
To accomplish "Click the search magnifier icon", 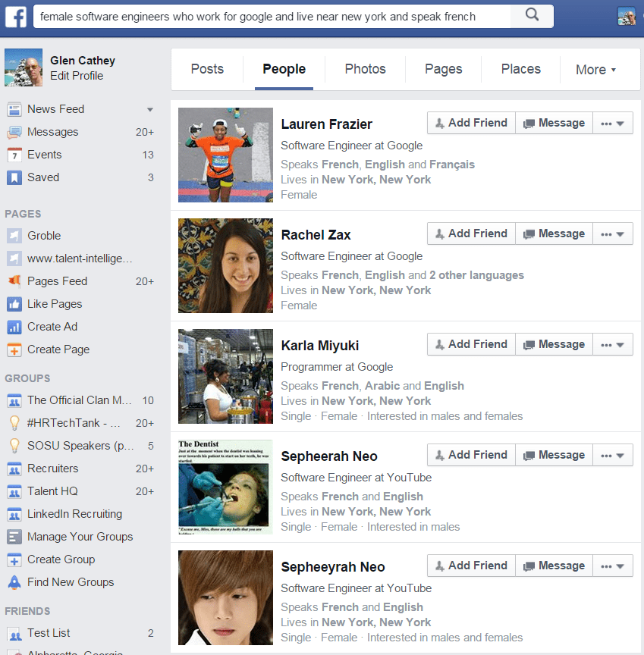I will click(x=530, y=15).
